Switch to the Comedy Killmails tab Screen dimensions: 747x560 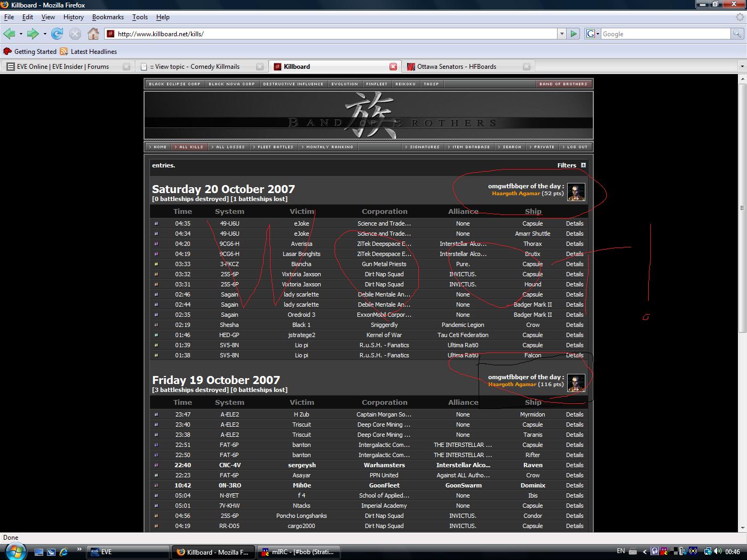point(201,67)
